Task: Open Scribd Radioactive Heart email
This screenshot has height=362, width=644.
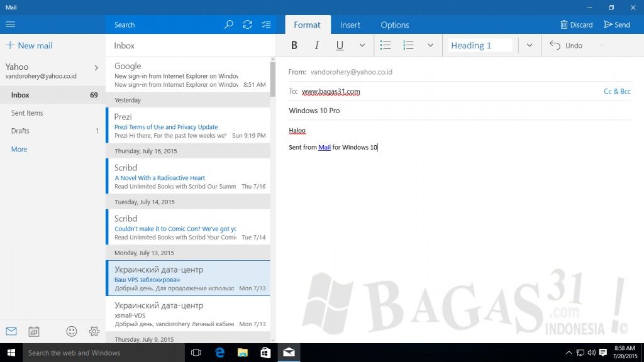Action: pos(188,176)
